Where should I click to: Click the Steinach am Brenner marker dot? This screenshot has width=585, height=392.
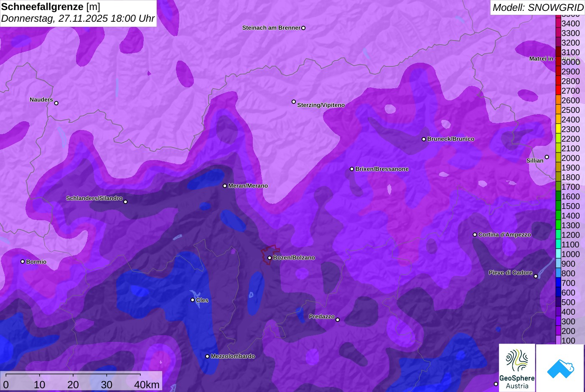coord(303,28)
